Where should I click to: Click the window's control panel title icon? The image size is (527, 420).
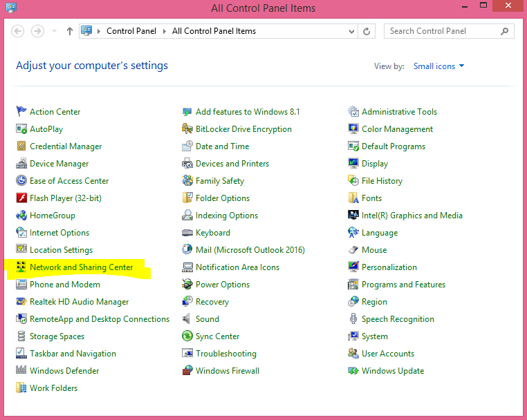(11, 8)
